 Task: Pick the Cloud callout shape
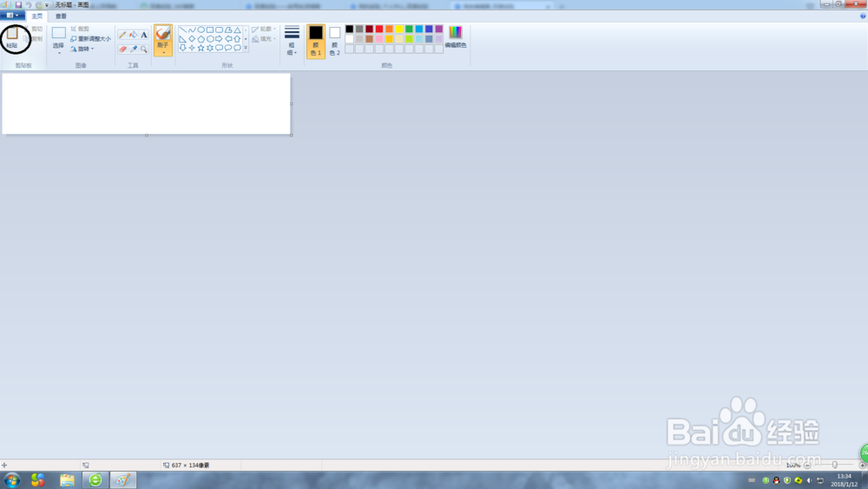coord(237,48)
